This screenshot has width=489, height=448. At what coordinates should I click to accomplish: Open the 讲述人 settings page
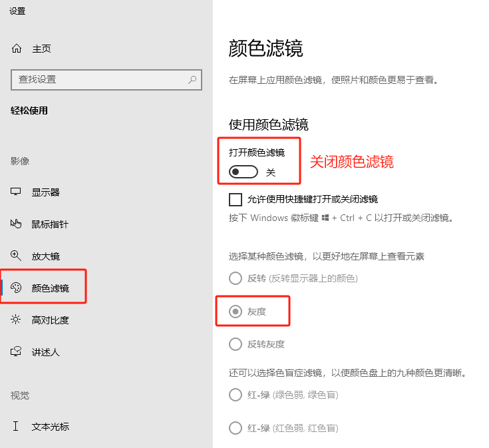[46, 352]
